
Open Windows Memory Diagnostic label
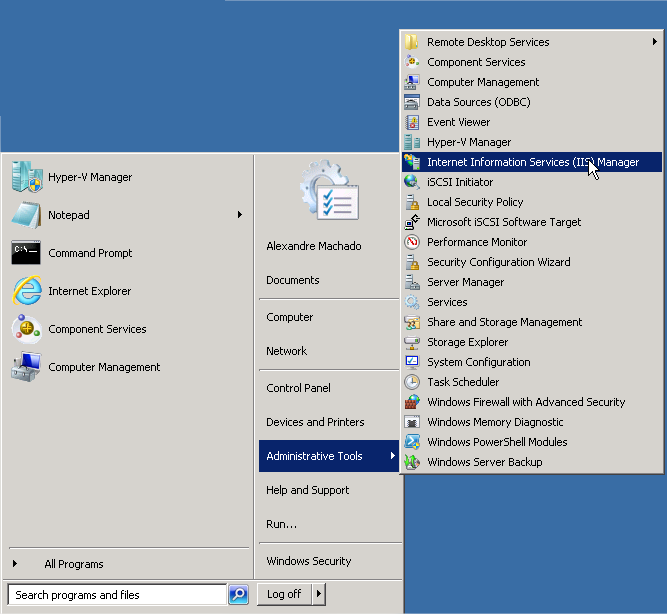(x=495, y=422)
